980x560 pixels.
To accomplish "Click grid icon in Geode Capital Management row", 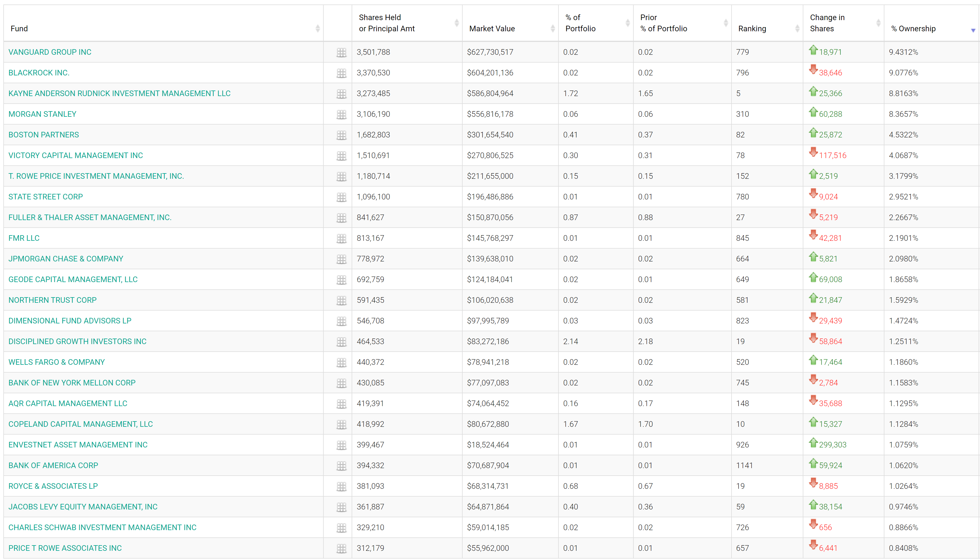I will 341,280.
